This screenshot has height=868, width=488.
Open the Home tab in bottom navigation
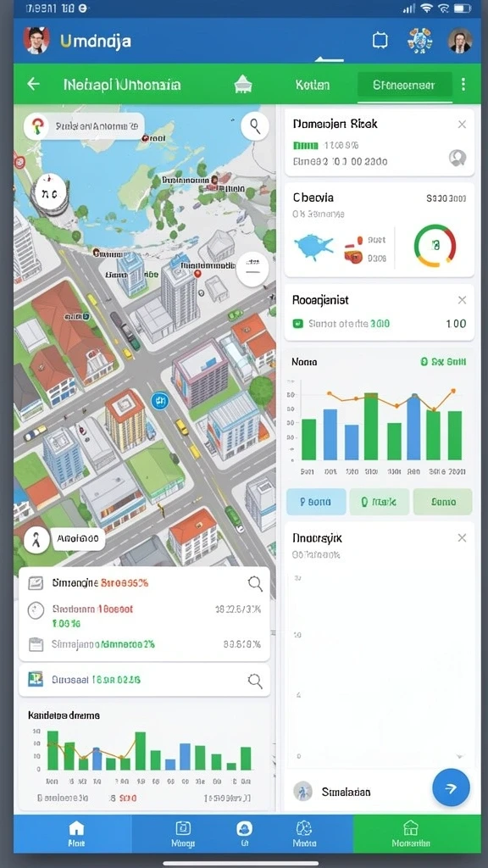click(76, 834)
